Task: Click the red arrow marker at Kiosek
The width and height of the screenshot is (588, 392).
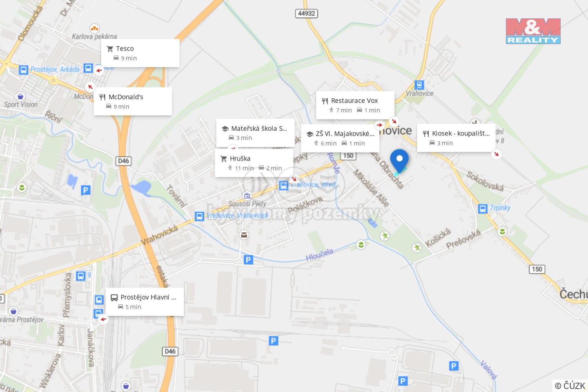Action: pyautogui.click(x=496, y=154)
